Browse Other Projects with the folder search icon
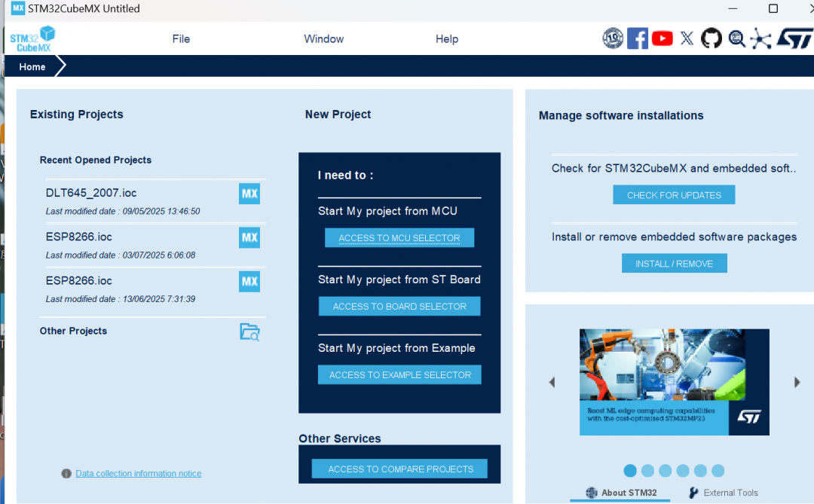 [249, 331]
